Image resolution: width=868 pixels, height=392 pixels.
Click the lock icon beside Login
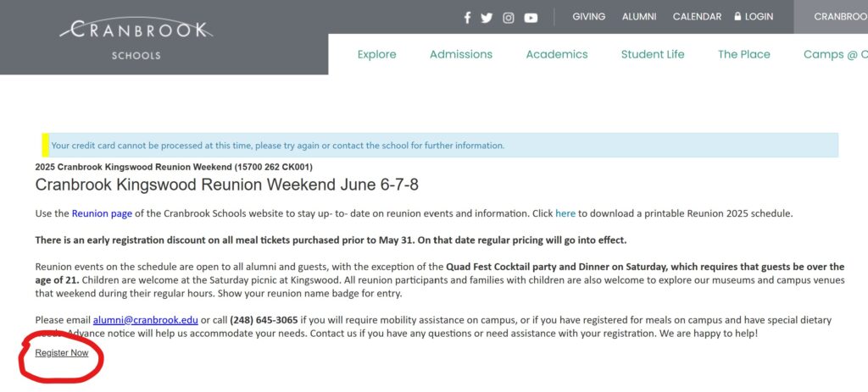click(x=737, y=17)
